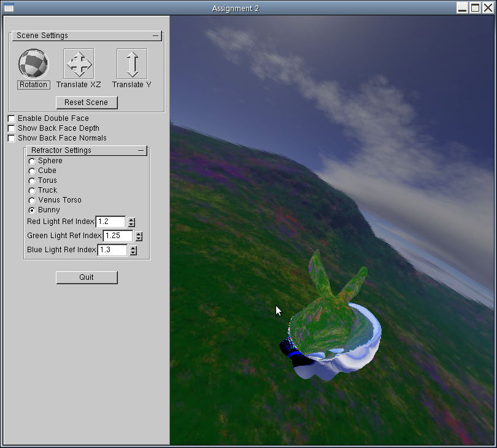Select the Truck refractor option
Image resolution: width=497 pixels, height=448 pixels.
click(32, 190)
